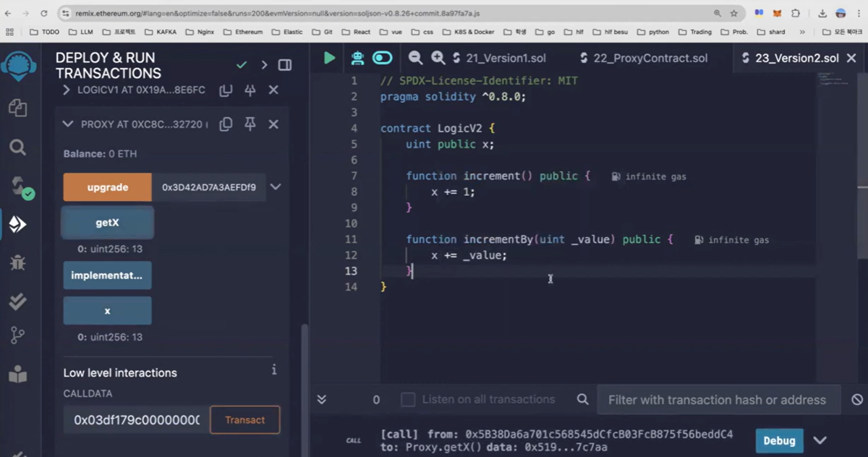Clear the terminal with the circle-slash icon

(x=857, y=399)
